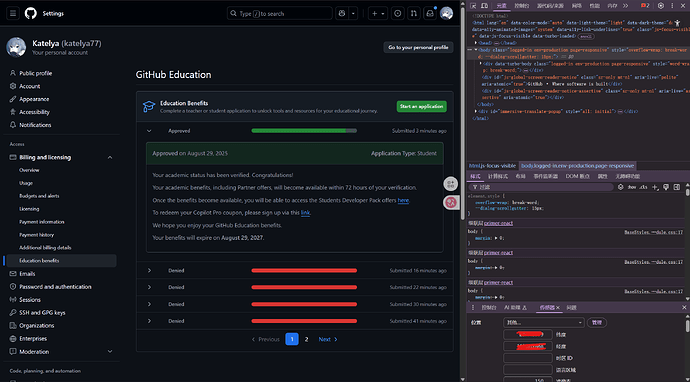Open the 布局 layout tab
690x382 pixels.
pyautogui.click(x=521, y=176)
